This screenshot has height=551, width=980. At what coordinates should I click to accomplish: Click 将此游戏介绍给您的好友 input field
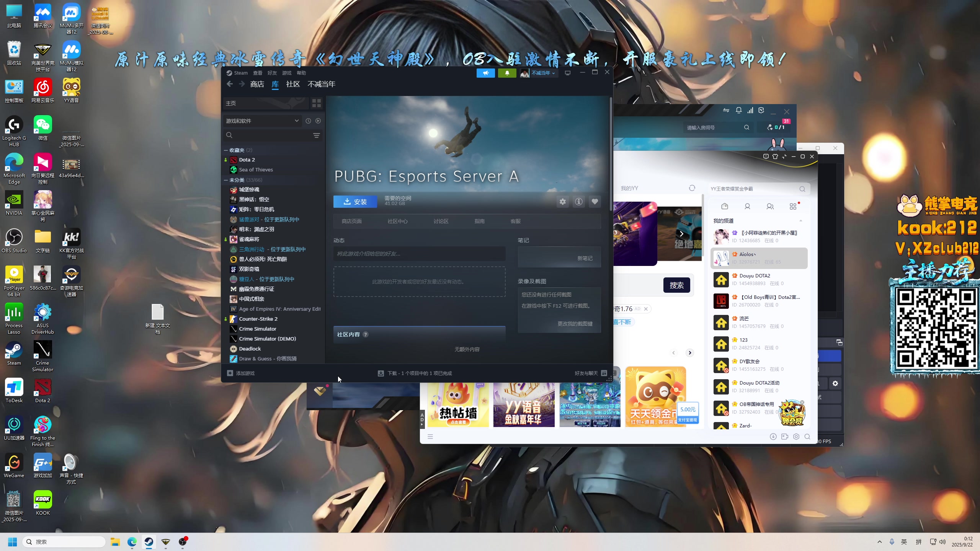419,254
